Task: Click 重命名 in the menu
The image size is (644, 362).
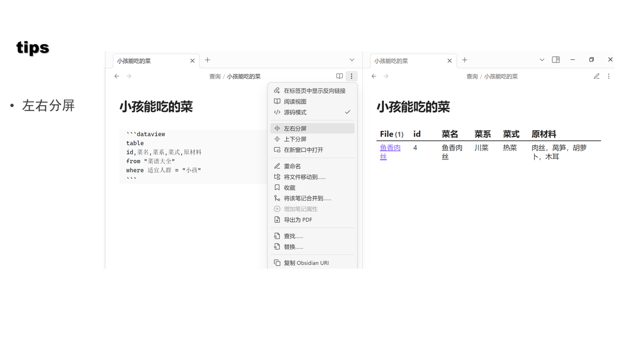Action: click(312, 166)
